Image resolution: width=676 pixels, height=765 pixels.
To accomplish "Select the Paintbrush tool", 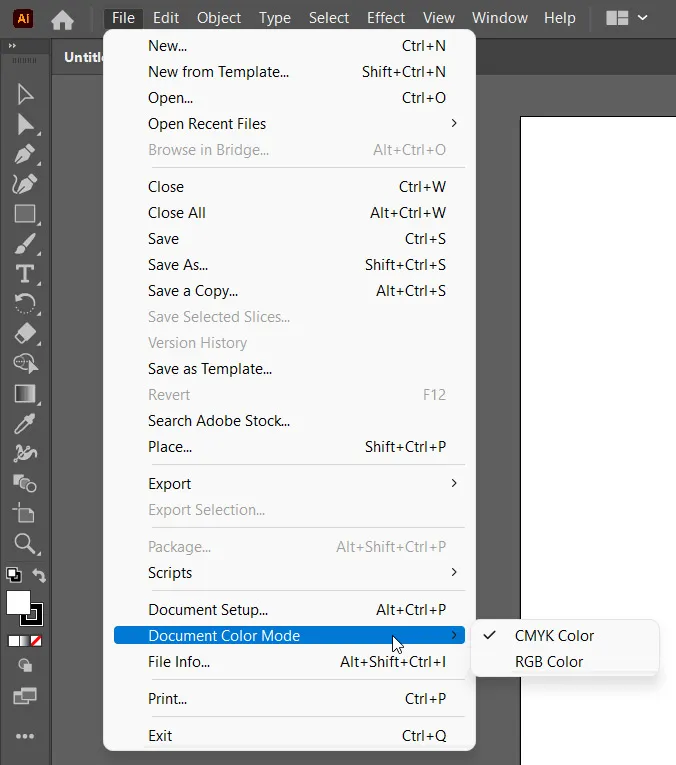I will point(25,244).
